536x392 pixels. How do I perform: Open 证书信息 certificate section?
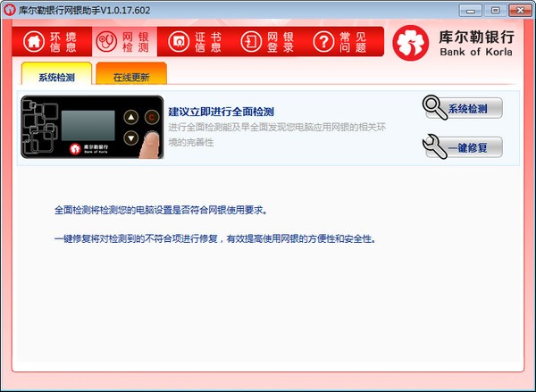pos(195,42)
